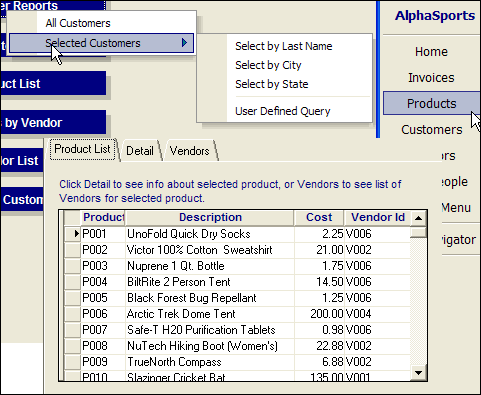Click the AlphaSports title
Screen dimensions: 481x395
click(435, 16)
